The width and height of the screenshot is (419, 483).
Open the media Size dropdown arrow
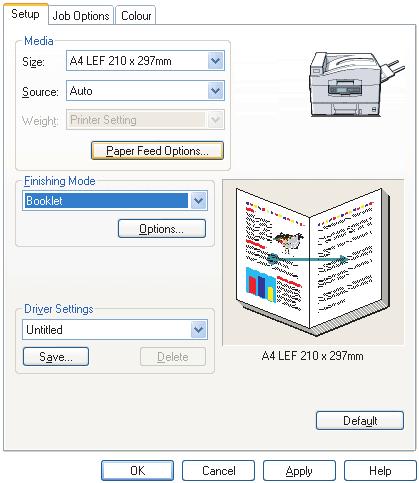215,61
